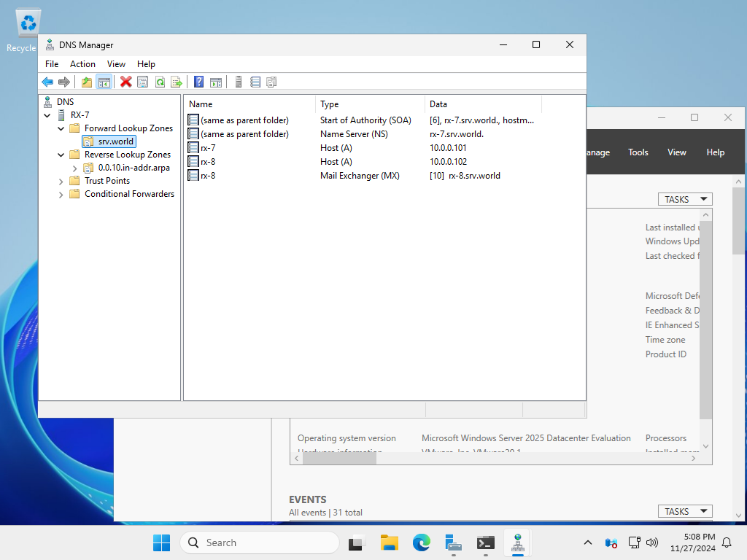Click the horizontal scrollbar thumb in properties panel

point(339,458)
